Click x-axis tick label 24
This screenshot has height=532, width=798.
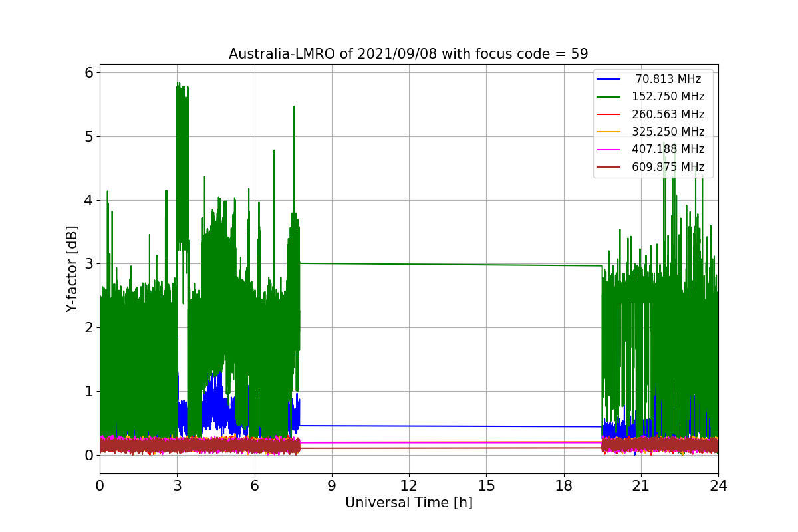click(x=718, y=486)
